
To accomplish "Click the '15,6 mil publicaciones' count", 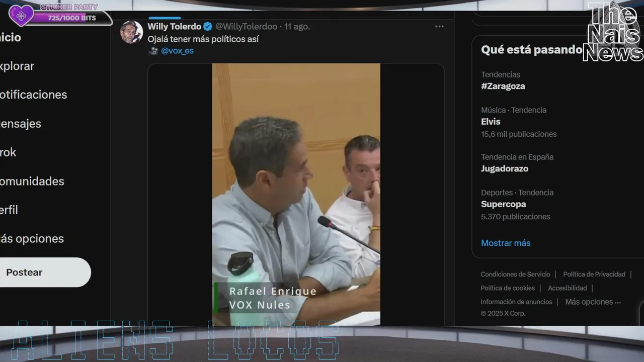I will tap(519, 134).
